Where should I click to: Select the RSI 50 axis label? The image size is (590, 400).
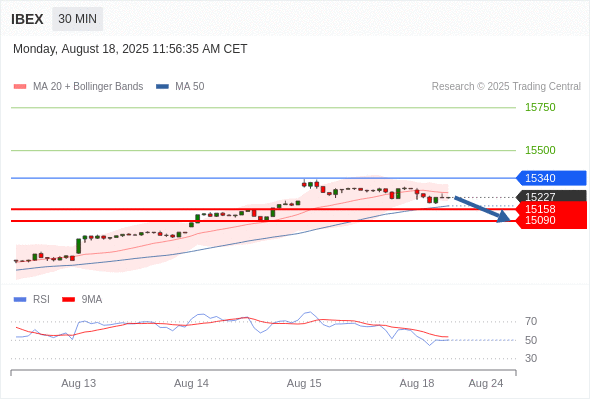531,340
